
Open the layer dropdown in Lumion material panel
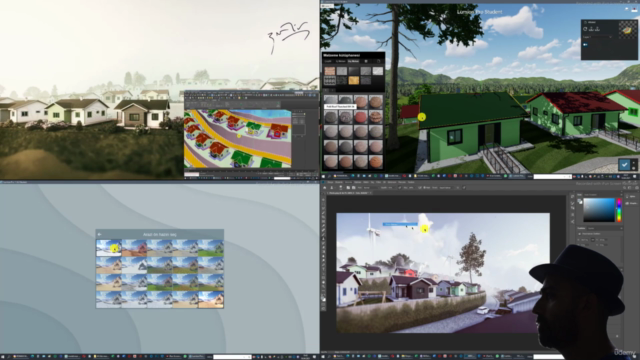(598, 37)
